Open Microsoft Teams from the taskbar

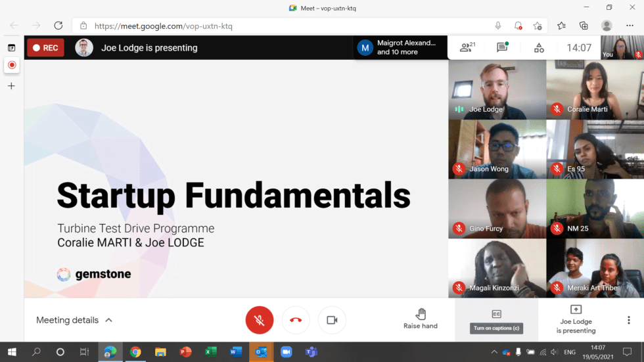click(311, 352)
